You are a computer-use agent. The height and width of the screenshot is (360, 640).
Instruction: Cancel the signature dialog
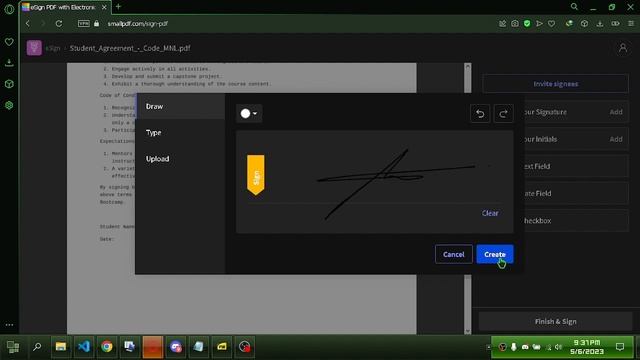coord(453,254)
